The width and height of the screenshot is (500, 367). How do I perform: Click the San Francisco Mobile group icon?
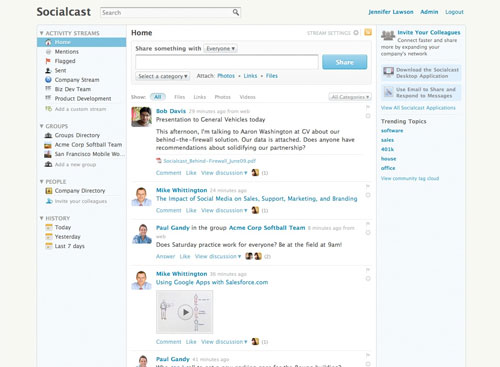(48, 154)
